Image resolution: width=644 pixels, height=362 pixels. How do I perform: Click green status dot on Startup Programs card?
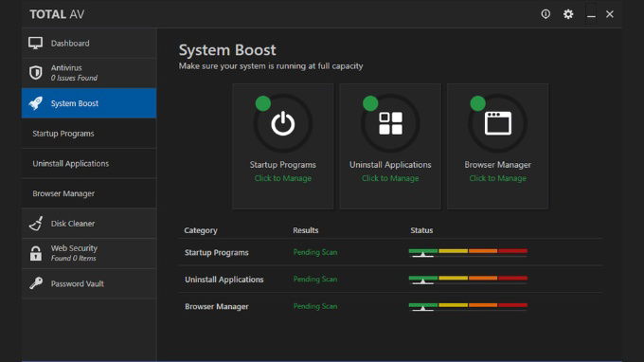[263, 103]
